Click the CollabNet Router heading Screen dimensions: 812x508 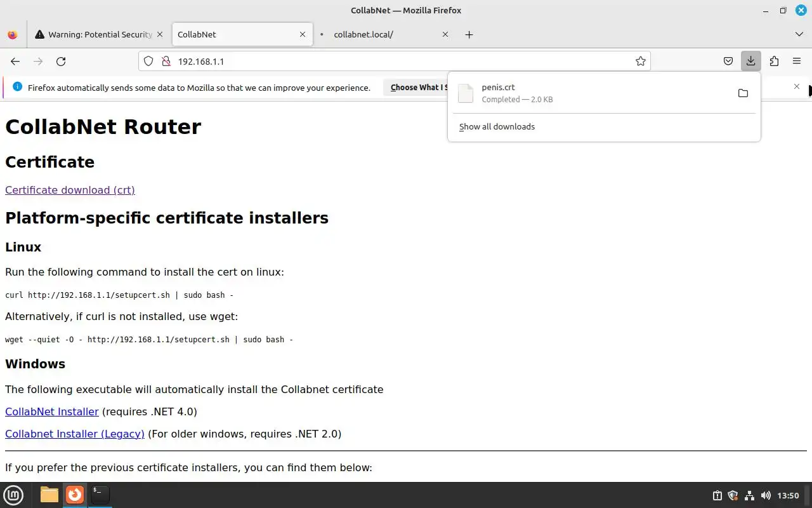point(103,126)
